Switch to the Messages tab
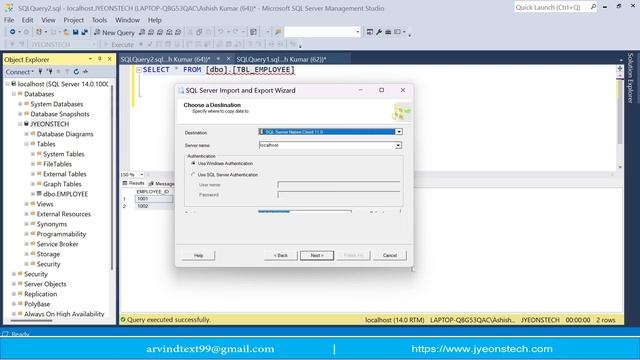Viewport: 640px width, 360px height. point(162,184)
